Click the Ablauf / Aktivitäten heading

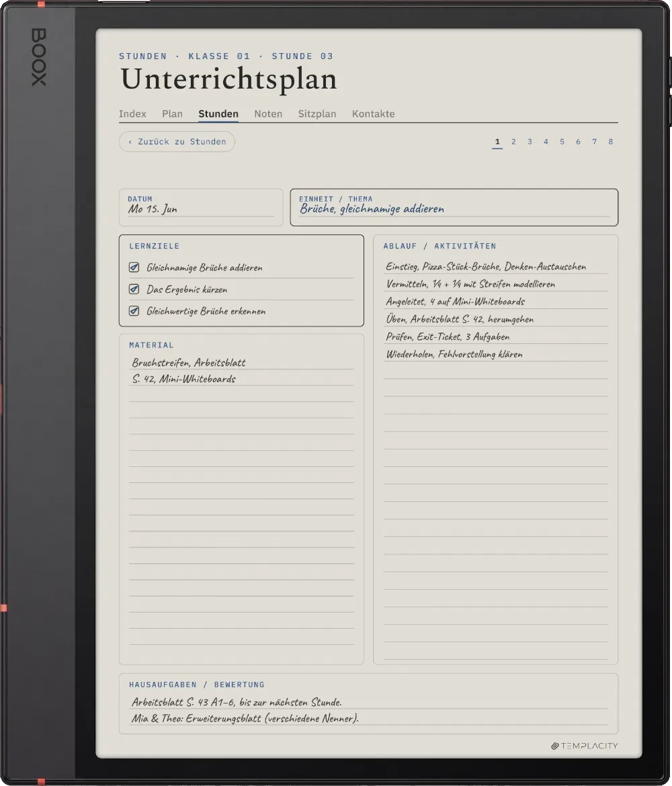click(439, 246)
